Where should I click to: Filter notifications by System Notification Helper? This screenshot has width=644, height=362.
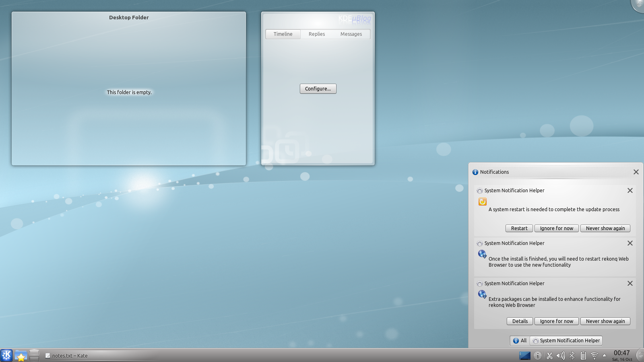[x=566, y=341]
